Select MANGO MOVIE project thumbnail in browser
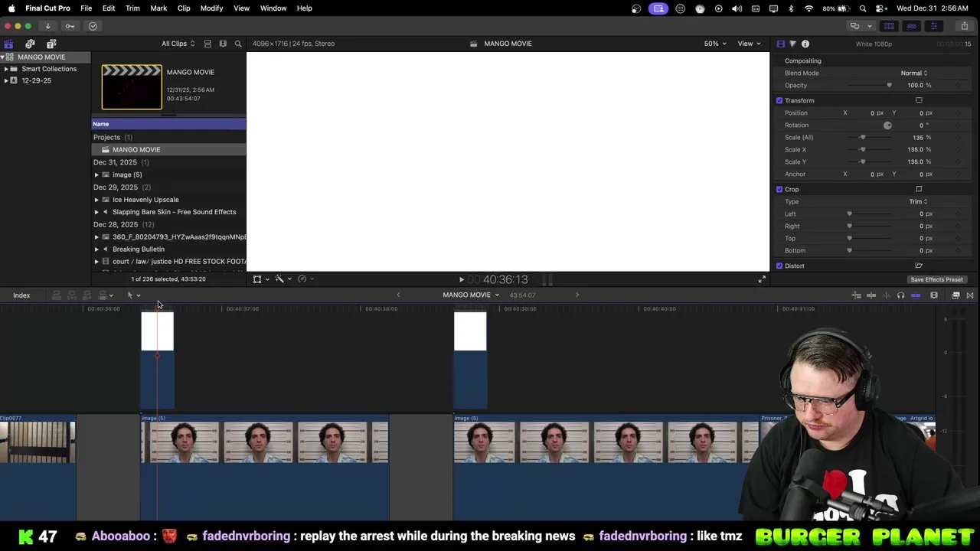Image resolution: width=980 pixels, height=551 pixels. pyautogui.click(x=132, y=87)
